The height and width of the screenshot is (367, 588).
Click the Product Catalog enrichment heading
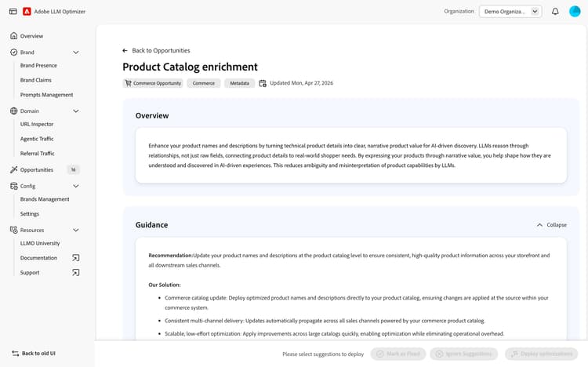pos(191,67)
